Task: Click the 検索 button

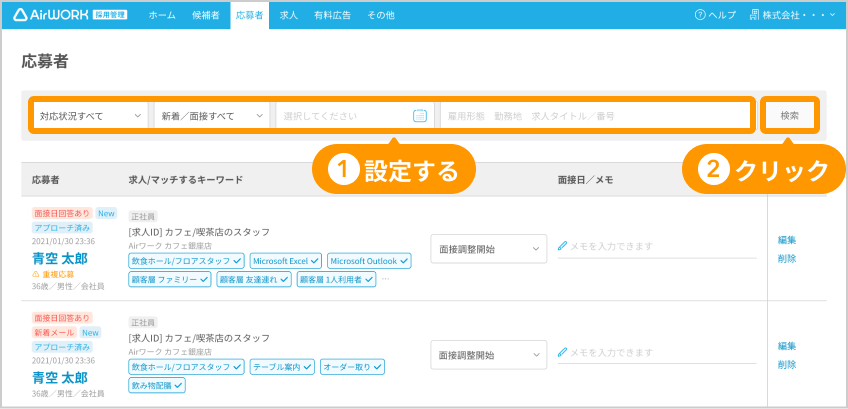Action: pyautogui.click(x=790, y=116)
